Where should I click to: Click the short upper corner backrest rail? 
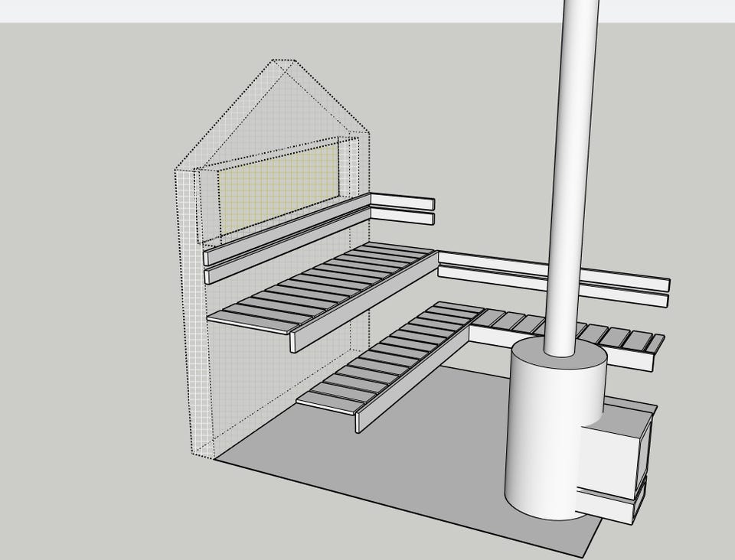coord(403,202)
